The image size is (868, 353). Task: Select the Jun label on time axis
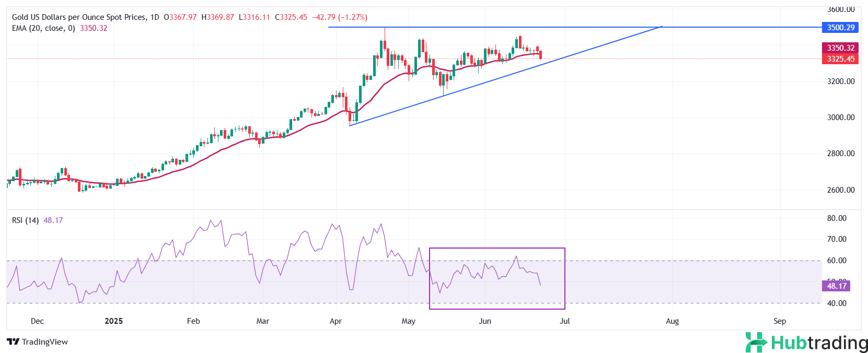(485, 321)
